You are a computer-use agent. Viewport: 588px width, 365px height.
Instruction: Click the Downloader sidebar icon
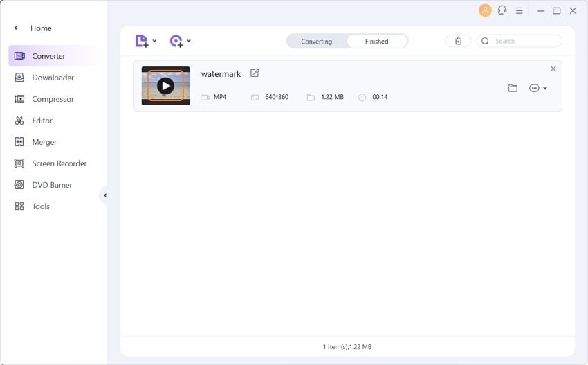19,78
